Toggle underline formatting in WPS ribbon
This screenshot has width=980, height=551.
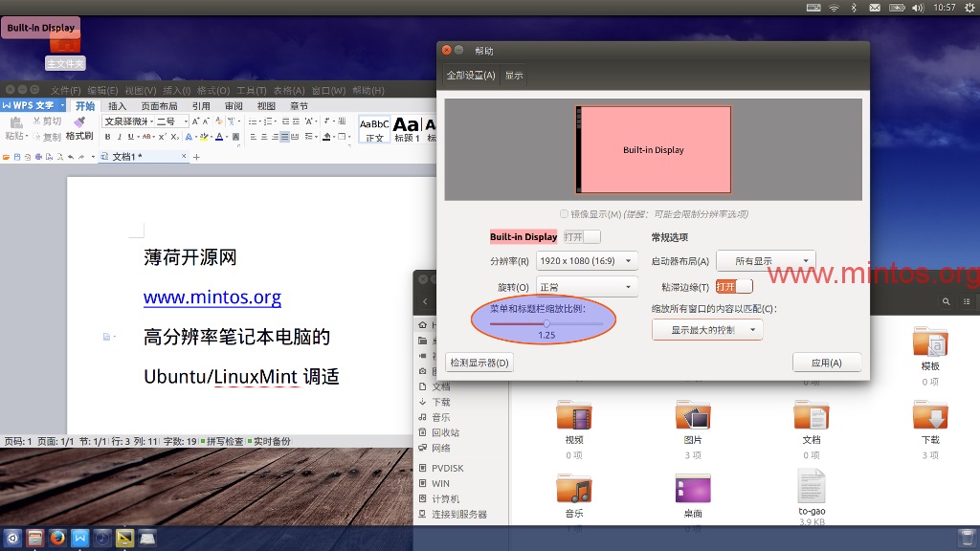tap(130, 137)
